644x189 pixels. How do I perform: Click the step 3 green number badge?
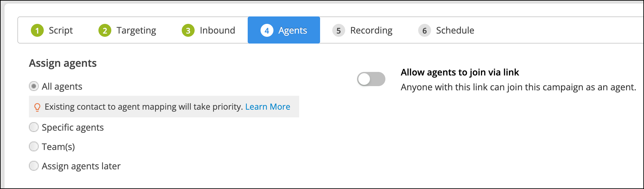coord(188,30)
